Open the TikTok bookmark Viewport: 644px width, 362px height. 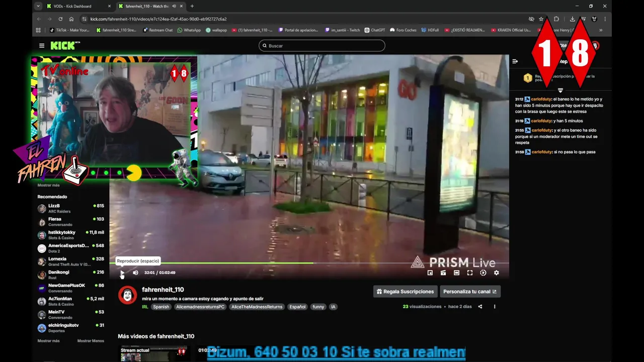pos(69,30)
